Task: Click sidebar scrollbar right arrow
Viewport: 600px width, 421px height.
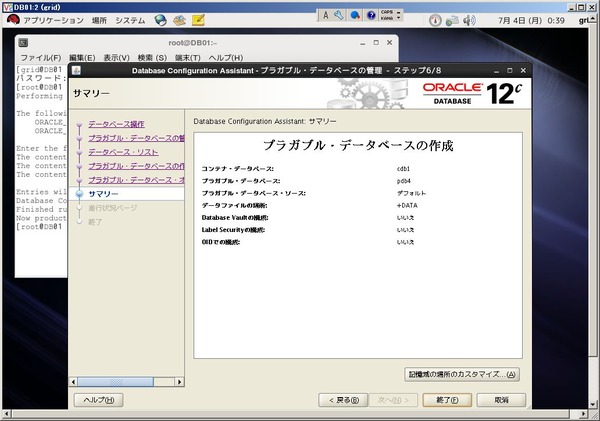Action: [179, 382]
